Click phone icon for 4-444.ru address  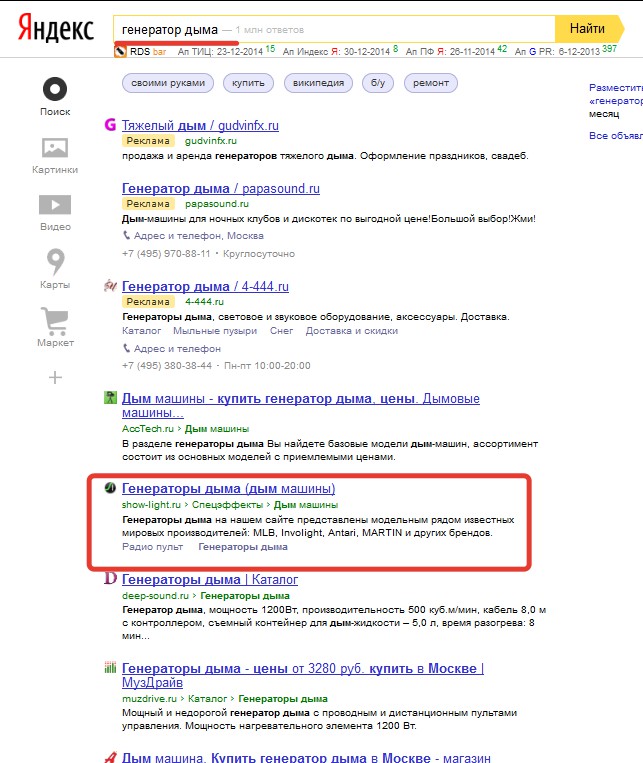[127, 348]
